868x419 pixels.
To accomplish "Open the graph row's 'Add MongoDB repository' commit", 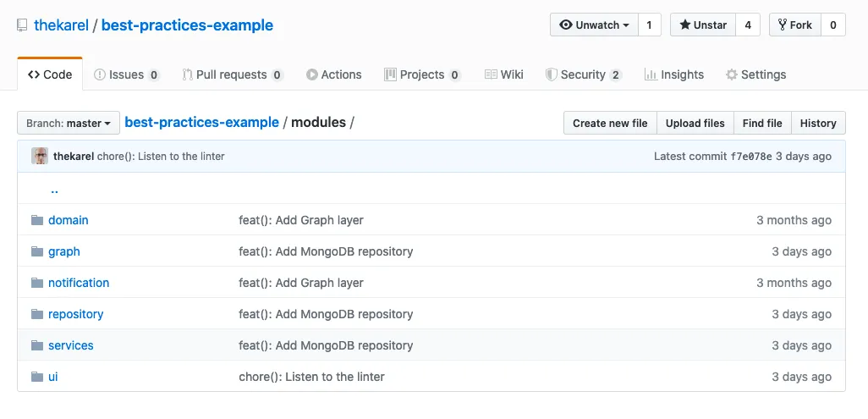I will (x=326, y=251).
